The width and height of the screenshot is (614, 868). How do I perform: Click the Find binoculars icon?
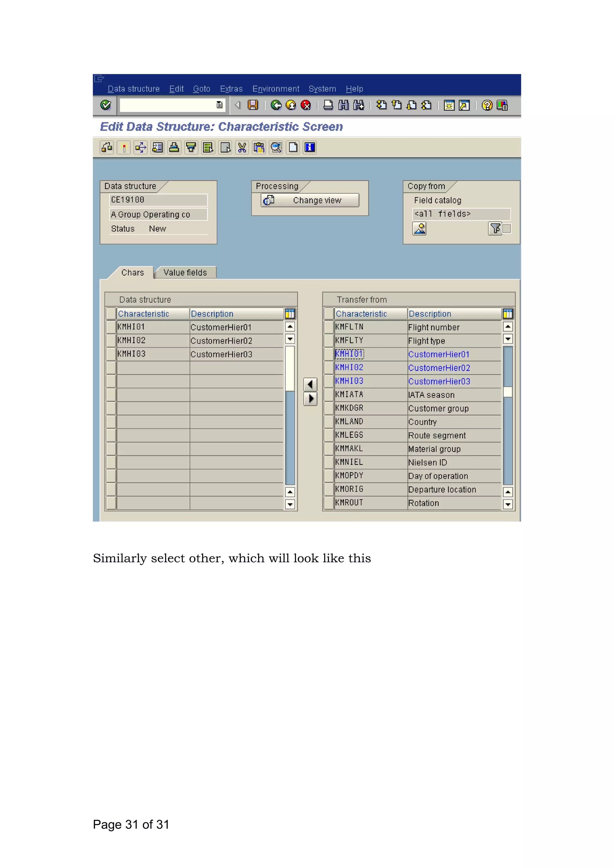[344, 105]
